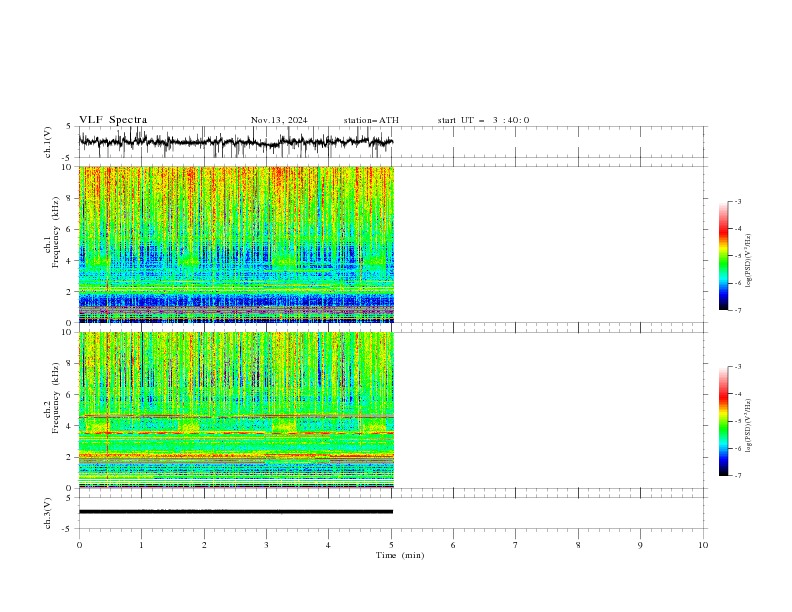Click the "5" tick of ch.1(V) axis

(x=70, y=126)
